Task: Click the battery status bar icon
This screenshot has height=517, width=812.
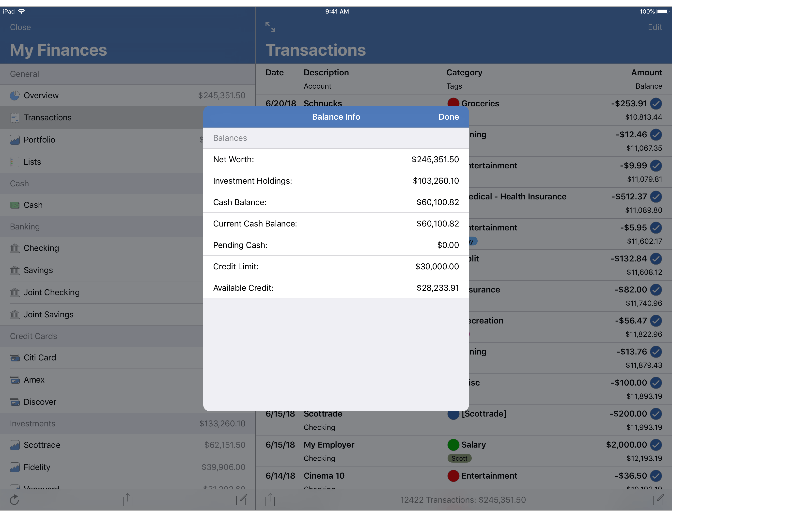Action: click(663, 11)
